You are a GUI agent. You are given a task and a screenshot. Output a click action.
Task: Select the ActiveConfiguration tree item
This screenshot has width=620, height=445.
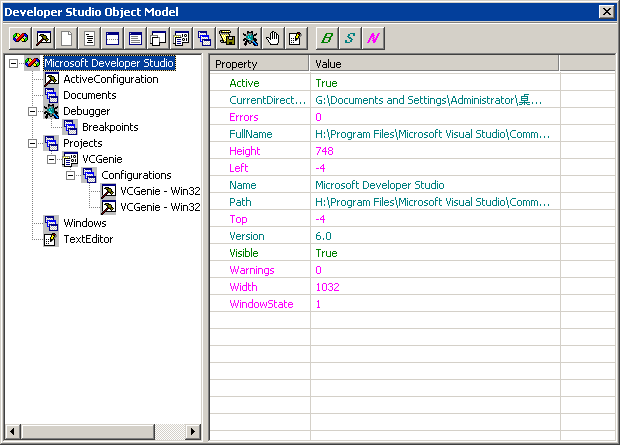111,79
